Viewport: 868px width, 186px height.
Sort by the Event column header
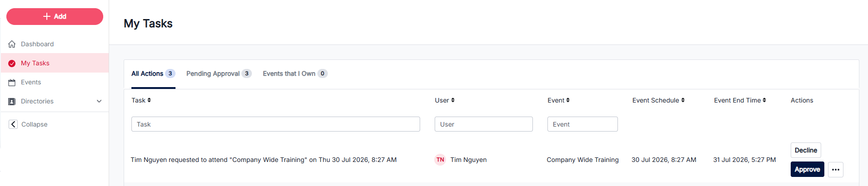click(x=558, y=100)
